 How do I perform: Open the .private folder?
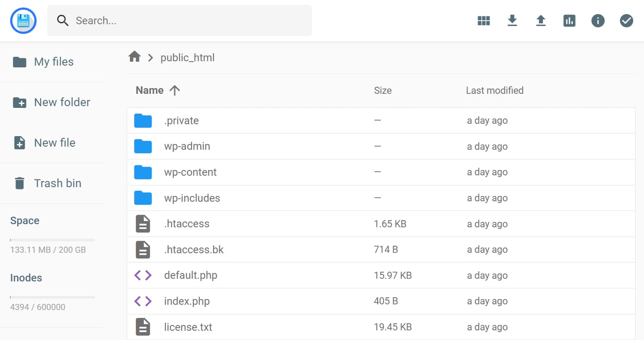(x=181, y=121)
